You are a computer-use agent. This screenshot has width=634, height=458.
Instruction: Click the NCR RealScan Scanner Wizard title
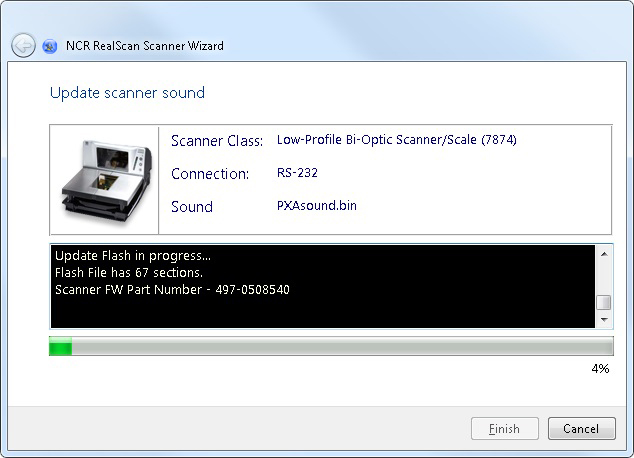(145, 46)
